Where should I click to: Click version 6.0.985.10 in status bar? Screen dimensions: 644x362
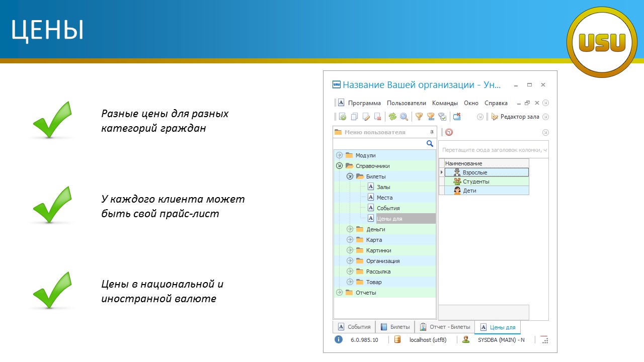[x=364, y=340]
